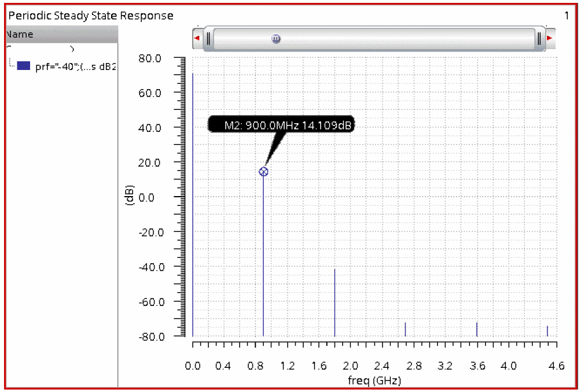The width and height of the screenshot is (588, 391).
Task: Click the 0.8 x-axis tick label
Action: [x=255, y=366]
